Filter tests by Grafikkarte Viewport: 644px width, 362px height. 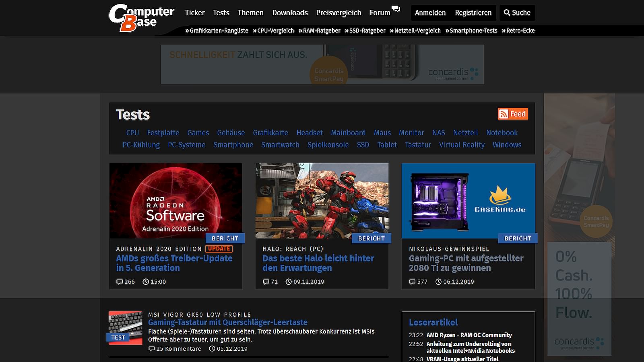tap(270, 133)
